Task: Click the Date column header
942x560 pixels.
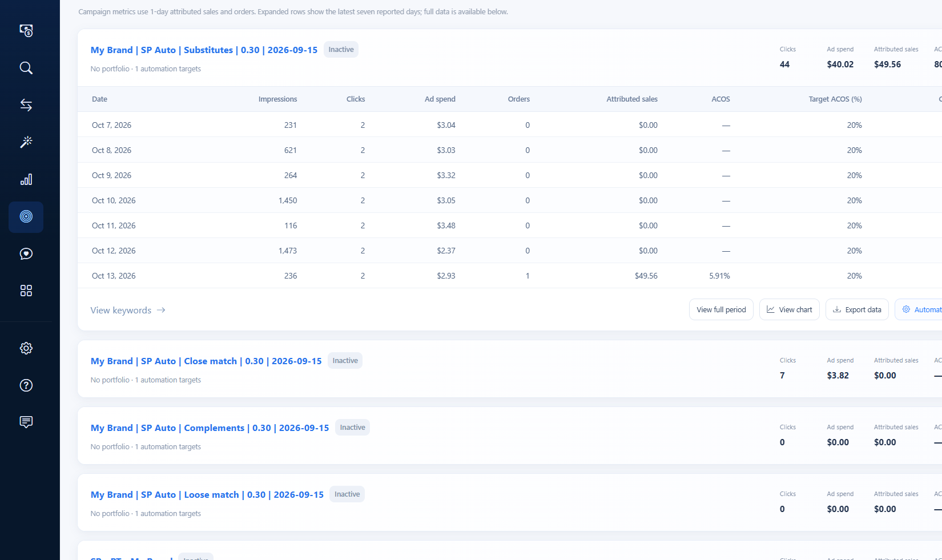Action: [x=99, y=99]
